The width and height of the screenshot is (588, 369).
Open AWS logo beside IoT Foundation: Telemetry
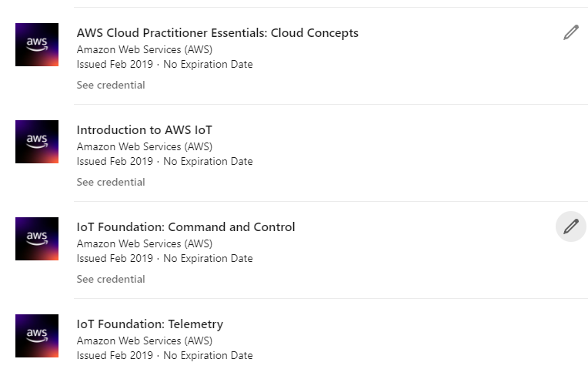pos(37,336)
